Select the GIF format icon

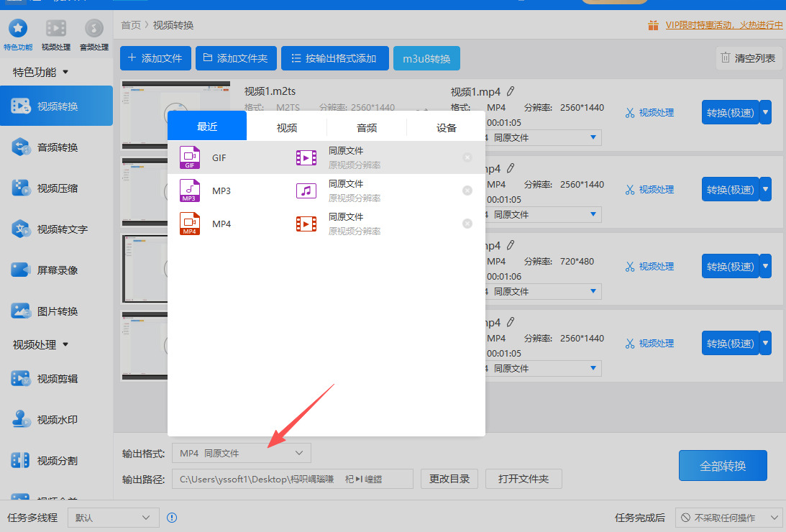click(x=190, y=157)
